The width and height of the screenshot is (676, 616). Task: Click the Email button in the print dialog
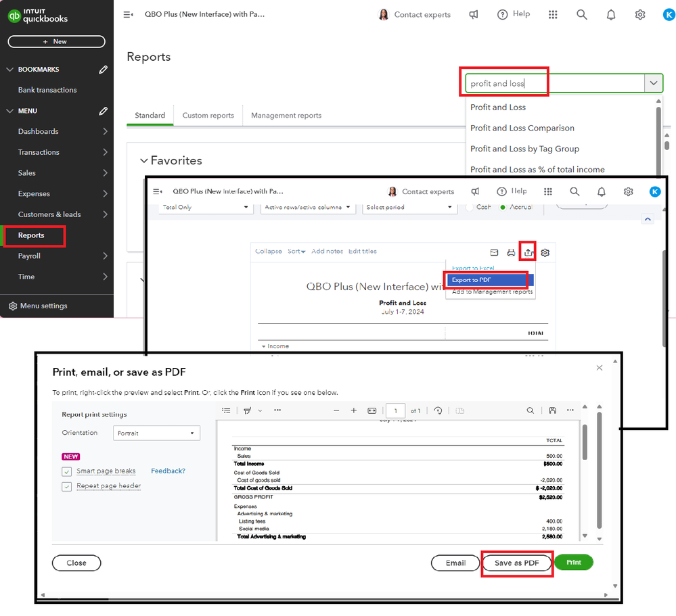(x=455, y=563)
